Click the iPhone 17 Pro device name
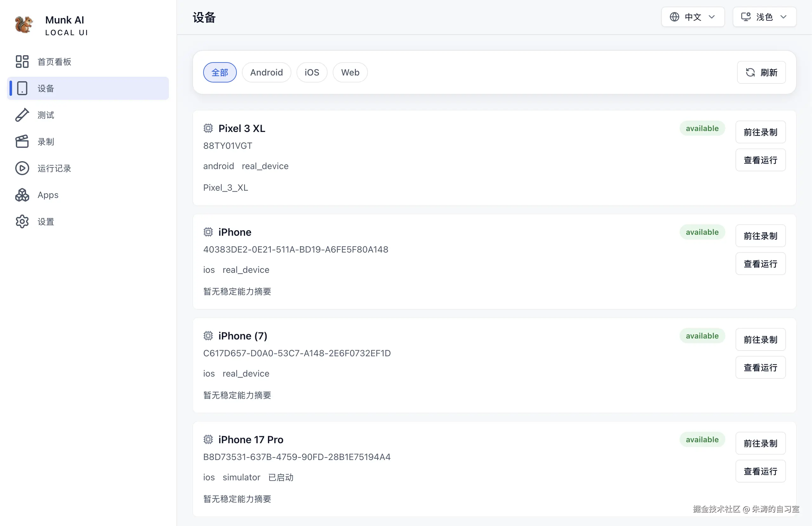Screen dimensions: 812x526 (251, 439)
